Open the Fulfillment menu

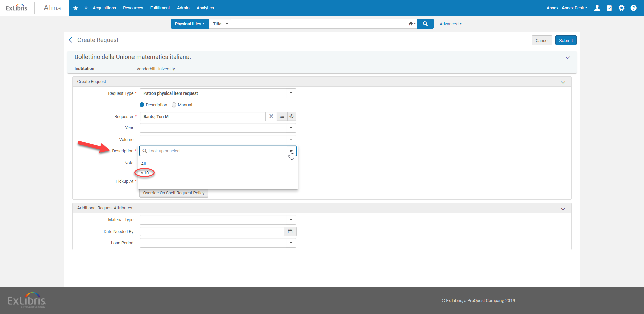click(x=160, y=8)
